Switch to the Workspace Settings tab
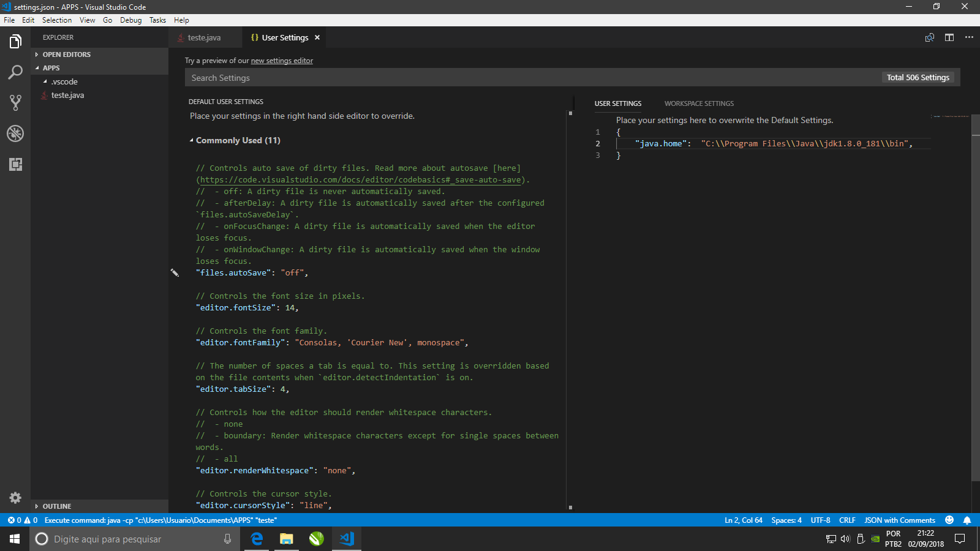Screen dimensions: 980x551 (x=699, y=103)
